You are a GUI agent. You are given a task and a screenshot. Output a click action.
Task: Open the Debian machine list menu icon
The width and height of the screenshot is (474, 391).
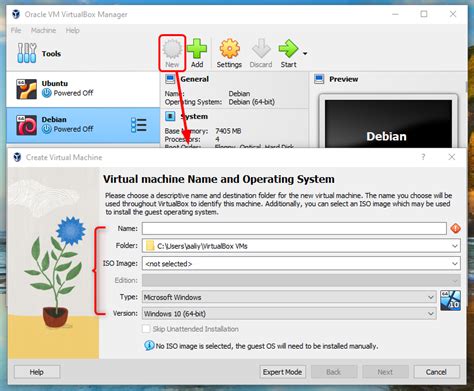tap(139, 125)
